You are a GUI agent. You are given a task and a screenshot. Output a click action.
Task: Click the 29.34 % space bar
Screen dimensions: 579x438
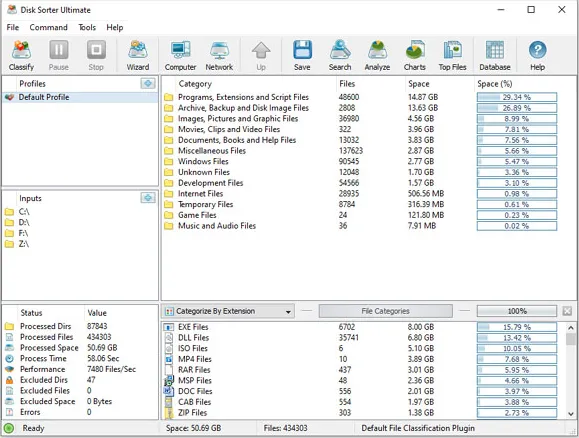[517, 97]
